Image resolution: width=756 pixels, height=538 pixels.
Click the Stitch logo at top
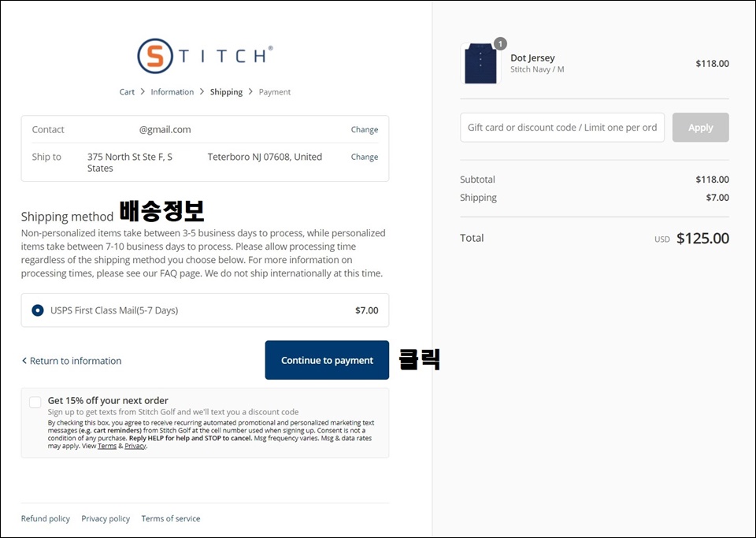pyautogui.click(x=205, y=56)
